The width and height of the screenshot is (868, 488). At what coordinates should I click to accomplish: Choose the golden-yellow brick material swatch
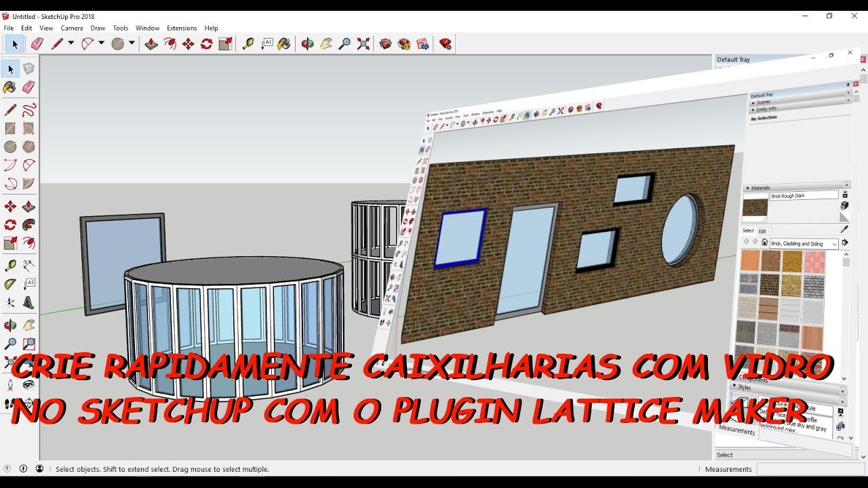point(792,262)
